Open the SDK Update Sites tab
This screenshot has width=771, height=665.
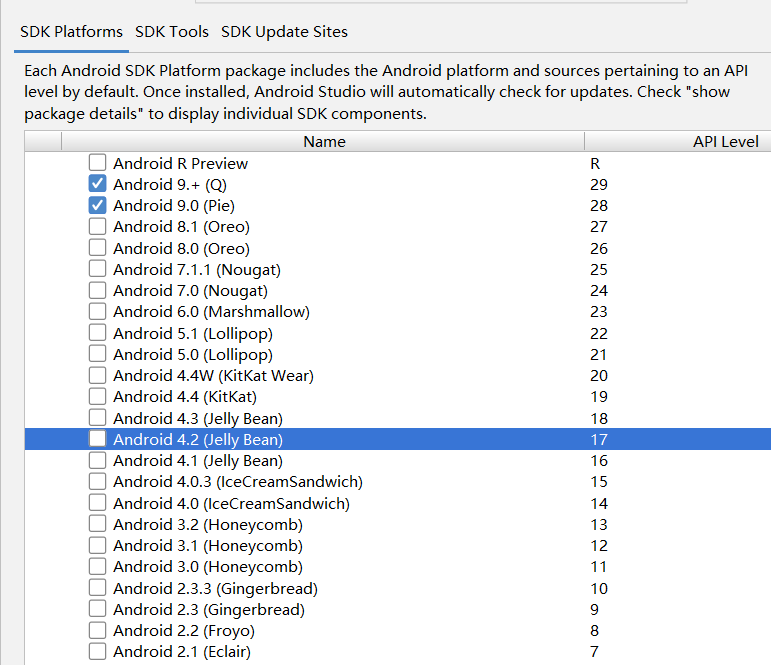pyautogui.click(x=284, y=32)
